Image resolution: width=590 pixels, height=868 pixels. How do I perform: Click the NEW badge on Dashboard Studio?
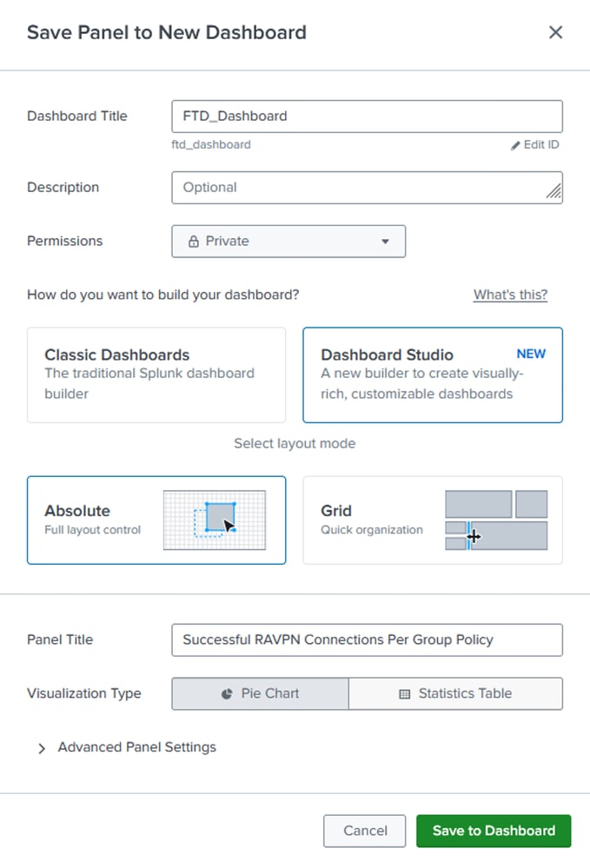(x=531, y=354)
